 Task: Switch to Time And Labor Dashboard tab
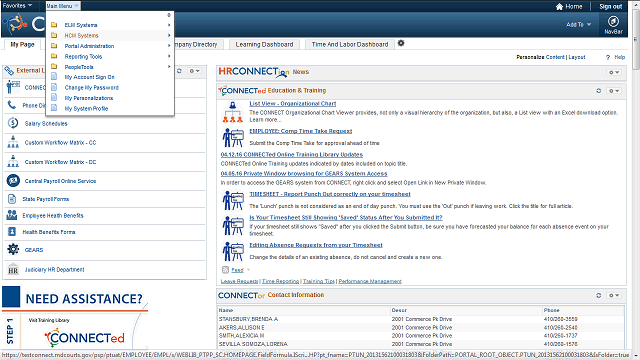pos(350,44)
